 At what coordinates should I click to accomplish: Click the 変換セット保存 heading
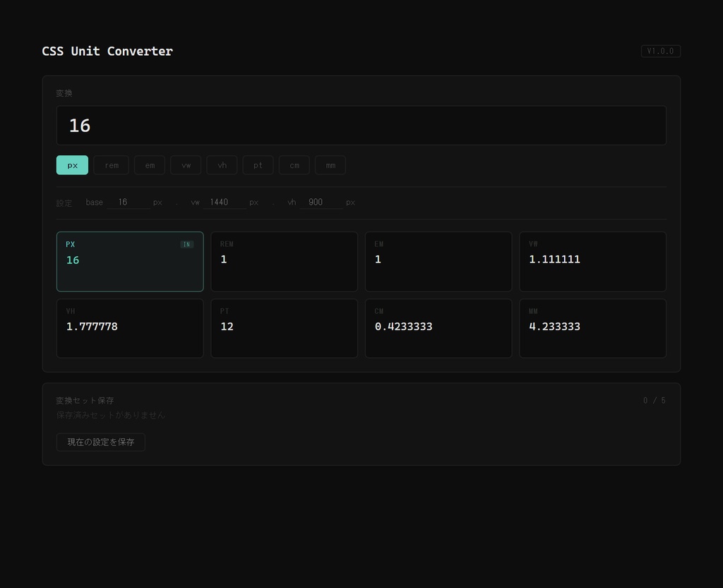point(85,400)
